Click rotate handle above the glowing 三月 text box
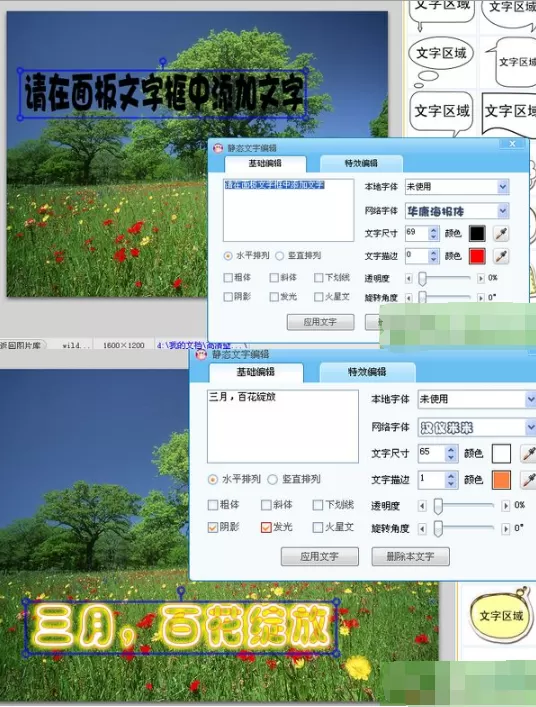Viewport: 536px width, 707px height. [x=181, y=590]
